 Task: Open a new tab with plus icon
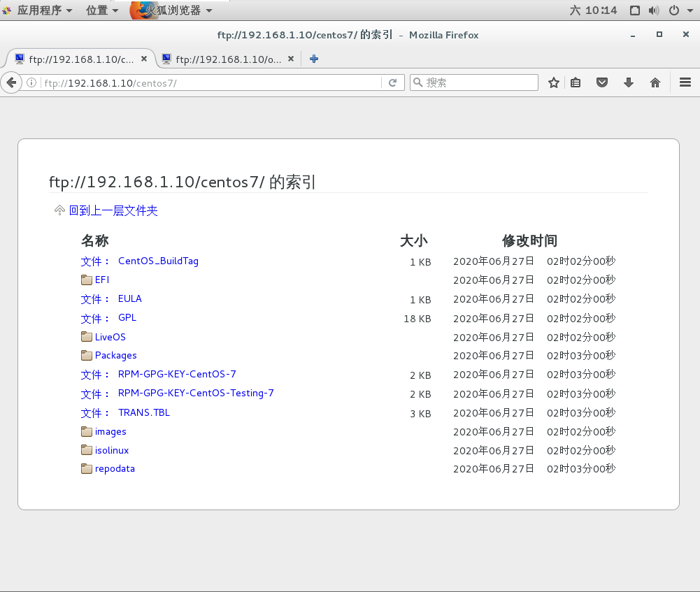(314, 59)
